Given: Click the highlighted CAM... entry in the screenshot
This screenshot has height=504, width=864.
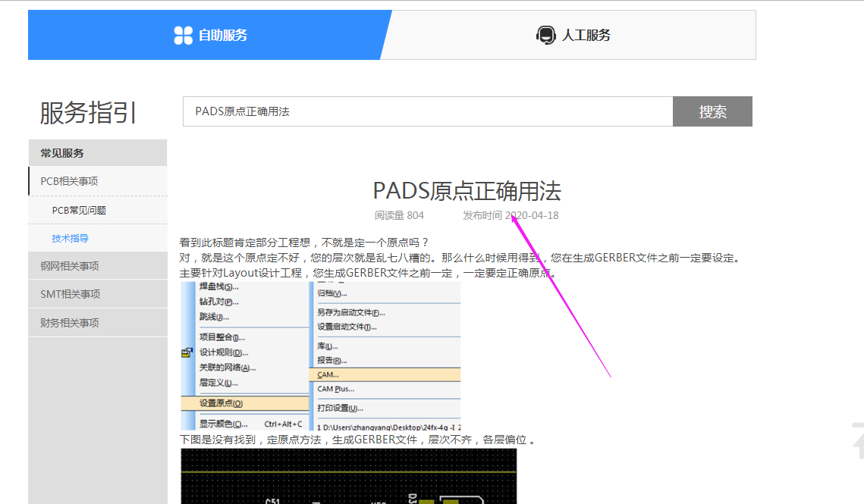Looking at the screenshot, I should (328, 374).
